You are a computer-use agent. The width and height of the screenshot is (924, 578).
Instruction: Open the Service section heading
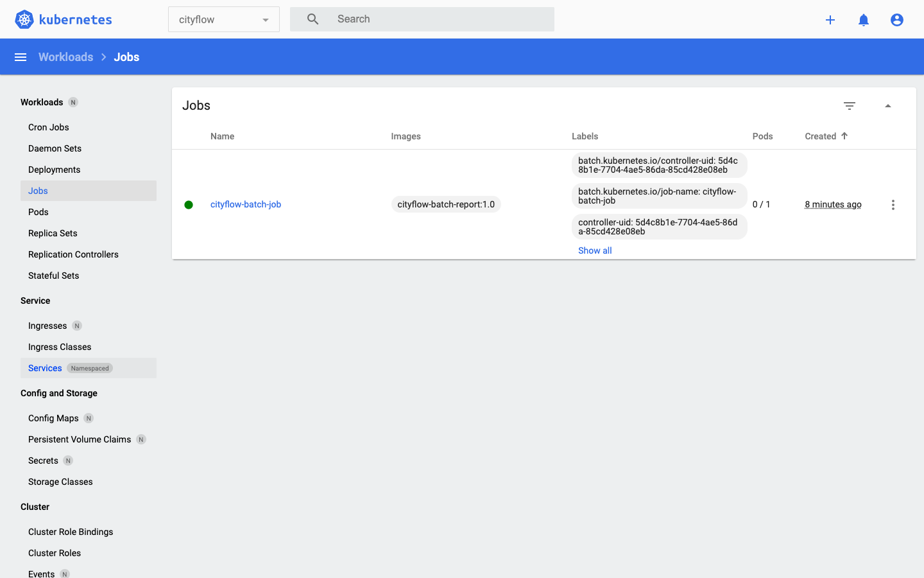pos(35,301)
